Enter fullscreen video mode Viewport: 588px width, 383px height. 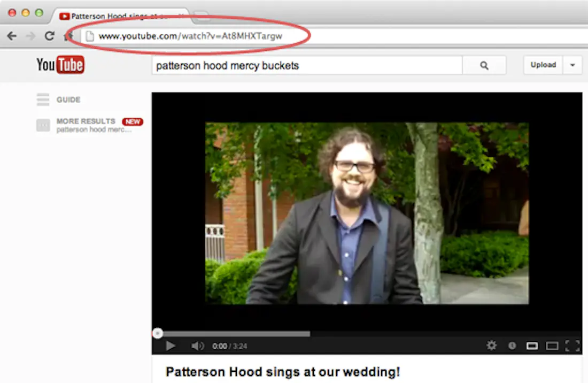tap(572, 346)
